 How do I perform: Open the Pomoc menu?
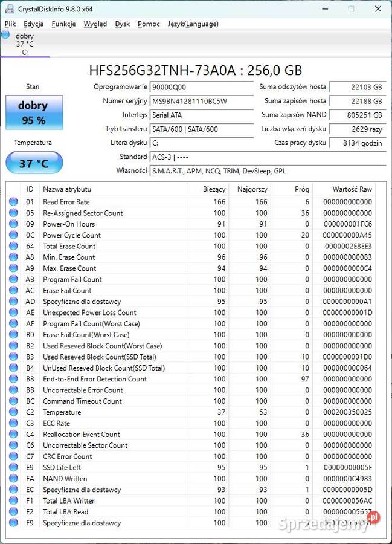[149, 24]
